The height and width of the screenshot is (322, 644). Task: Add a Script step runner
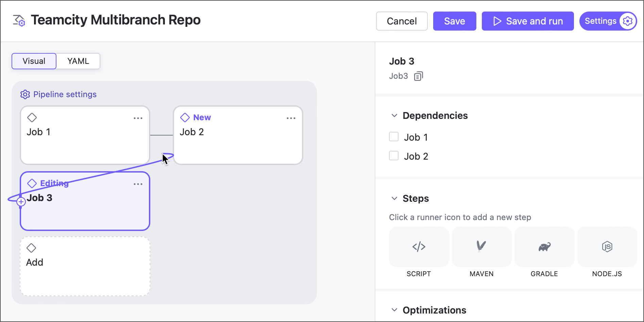coord(419,247)
